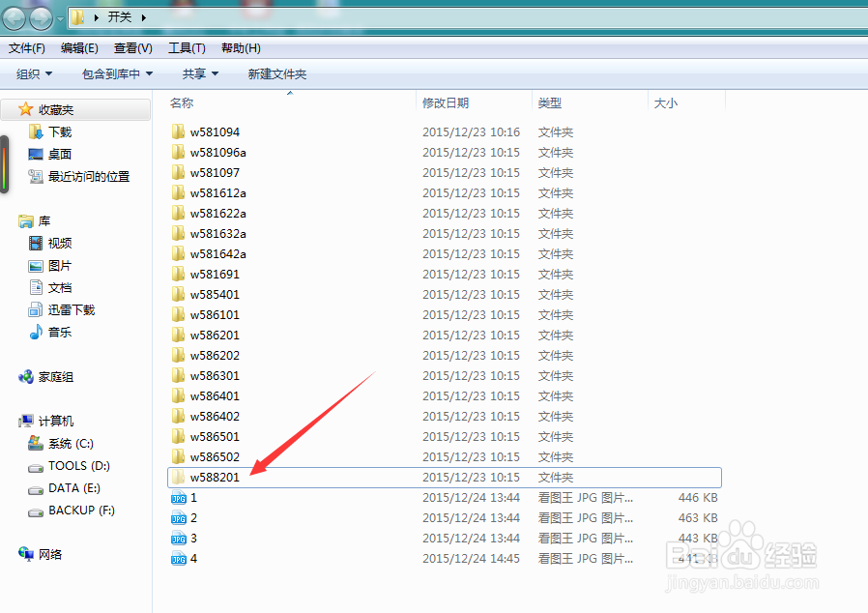Open the 编辑(E) menu
868x613 pixels.
coord(79,48)
